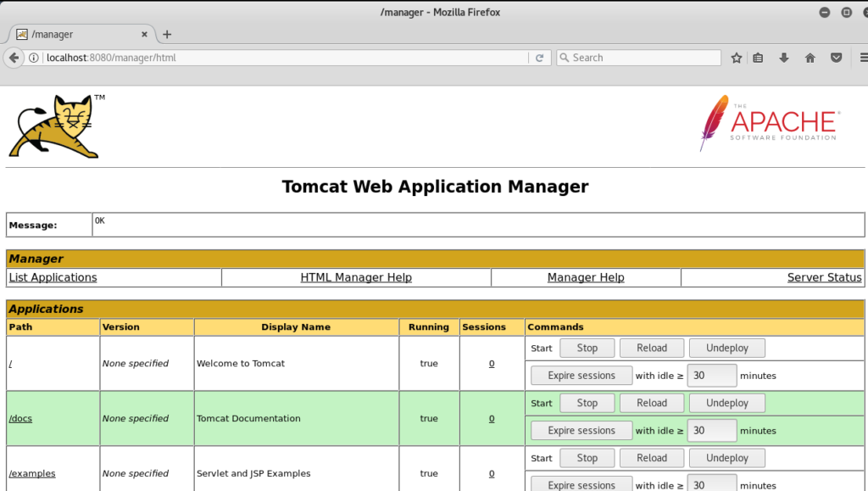Open sessions count for the / application
The image size is (868, 491).
coord(492,364)
